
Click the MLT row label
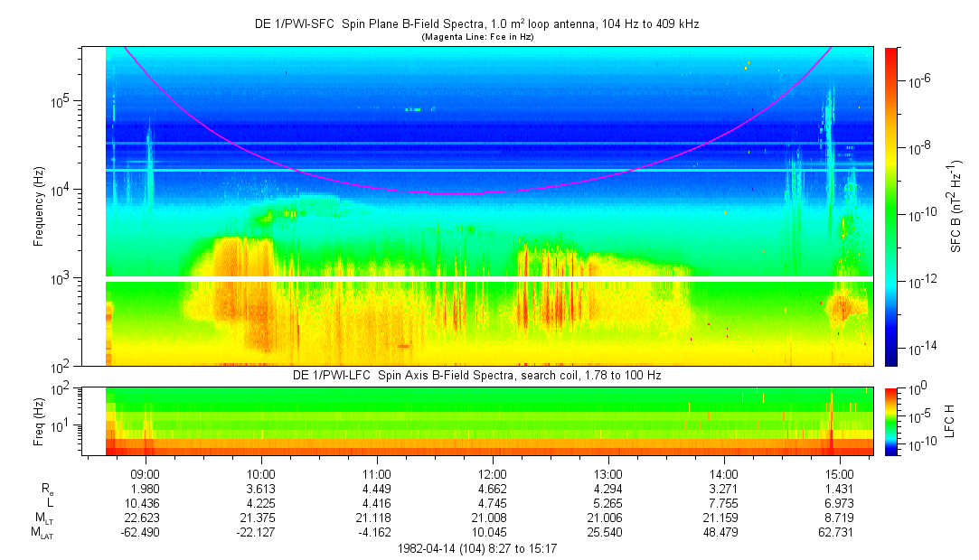[x=44, y=518]
